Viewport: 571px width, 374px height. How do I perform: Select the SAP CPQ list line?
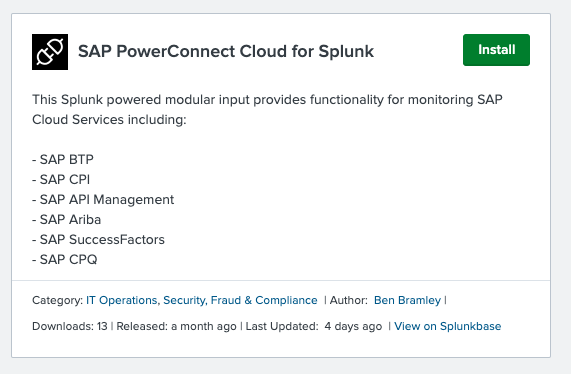point(65,260)
